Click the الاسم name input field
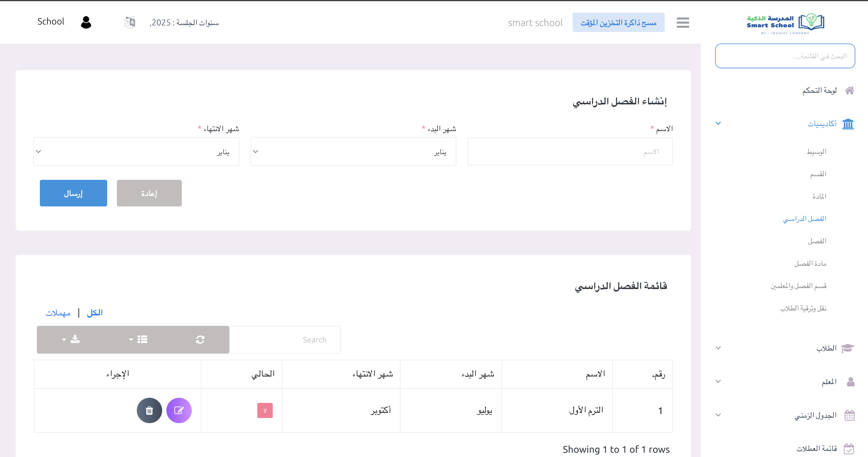This screenshot has height=457, width=868. 570,151
